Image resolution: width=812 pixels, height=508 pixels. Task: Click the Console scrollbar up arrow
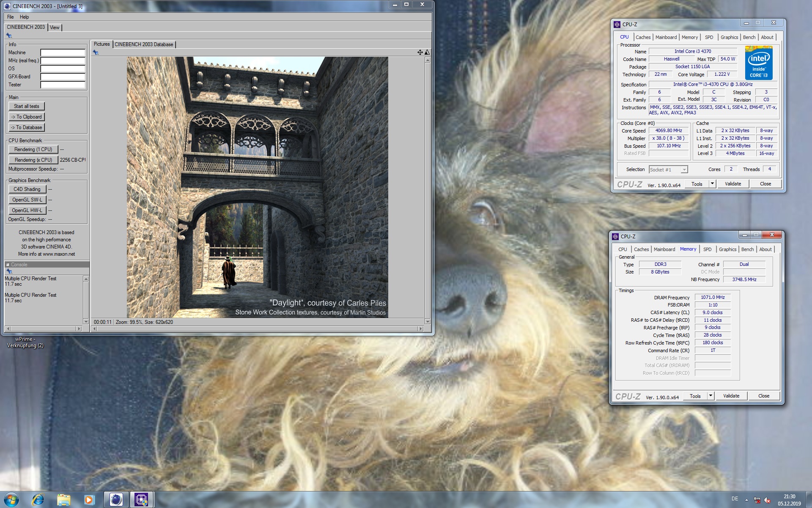86,279
